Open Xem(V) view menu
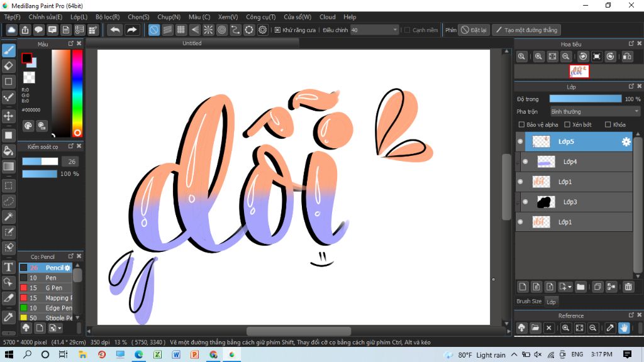 click(x=228, y=17)
